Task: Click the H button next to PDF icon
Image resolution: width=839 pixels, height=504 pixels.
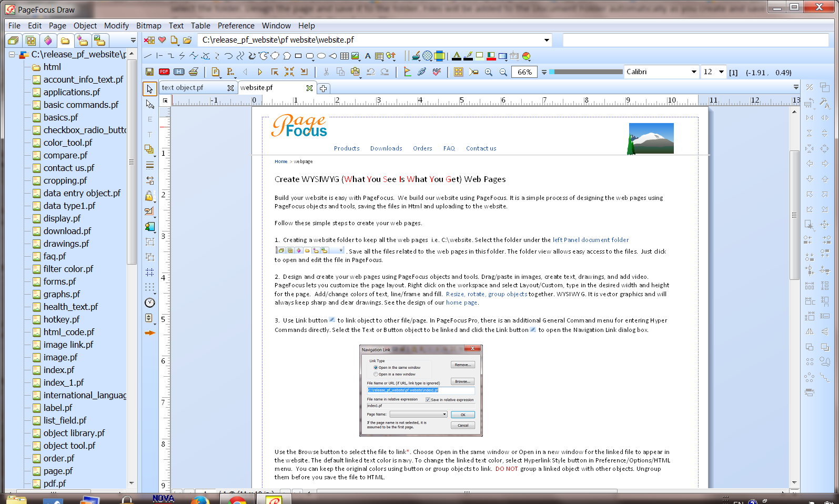Action: 179,72
